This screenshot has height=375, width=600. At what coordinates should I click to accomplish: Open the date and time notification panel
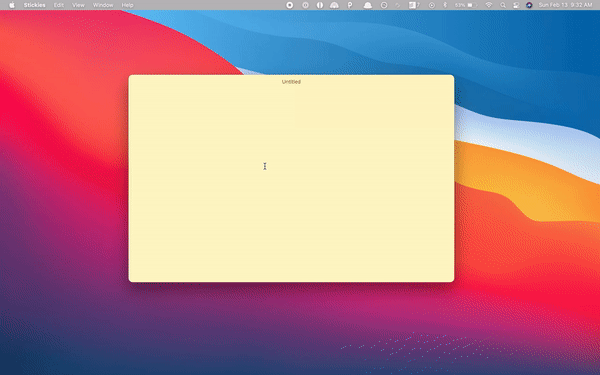click(565, 5)
